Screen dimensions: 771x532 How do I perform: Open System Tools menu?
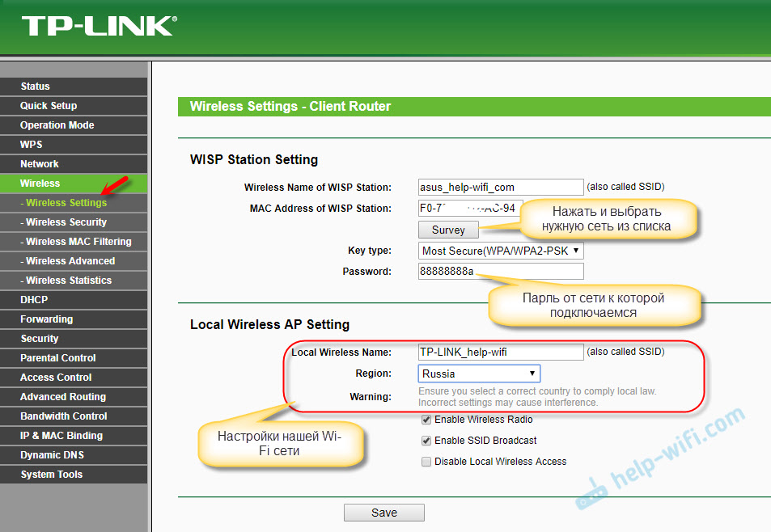(52, 475)
